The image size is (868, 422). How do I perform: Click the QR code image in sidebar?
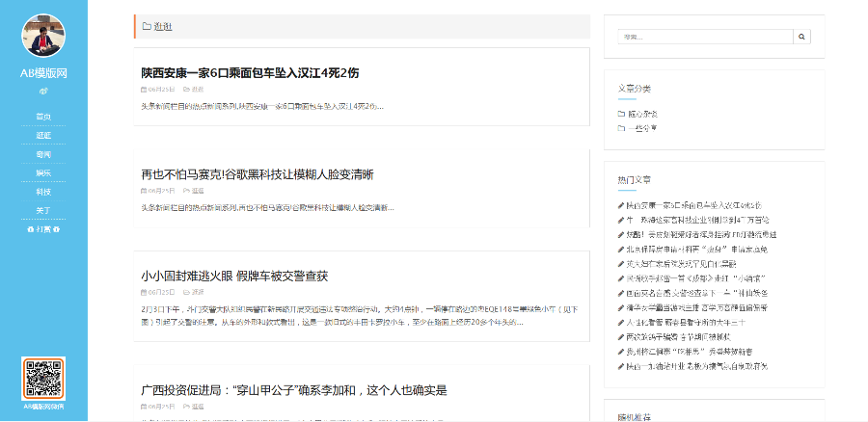pyautogui.click(x=43, y=379)
